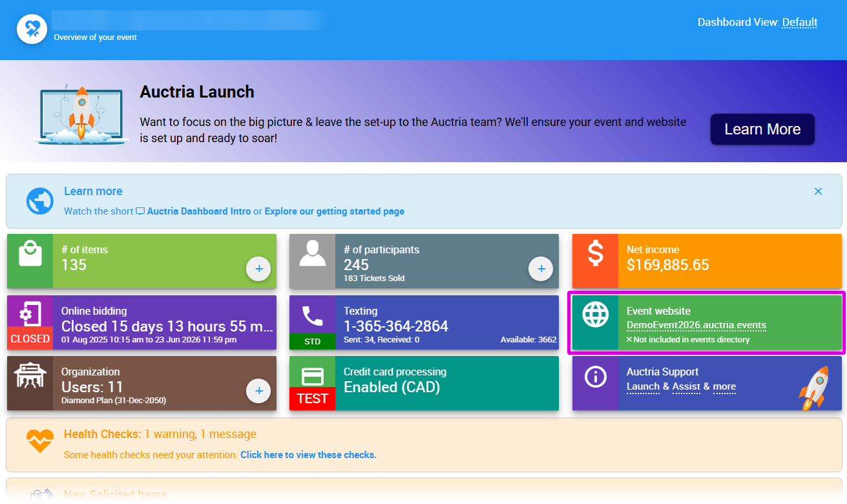Click the red TEST mode badge
The width and height of the screenshot is (847, 504).
pyautogui.click(x=313, y=399)
